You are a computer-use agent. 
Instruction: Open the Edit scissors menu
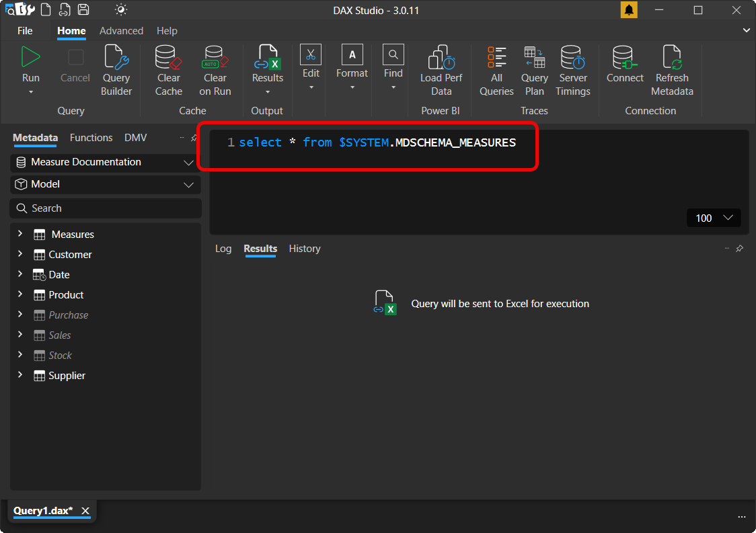[311, 54]
